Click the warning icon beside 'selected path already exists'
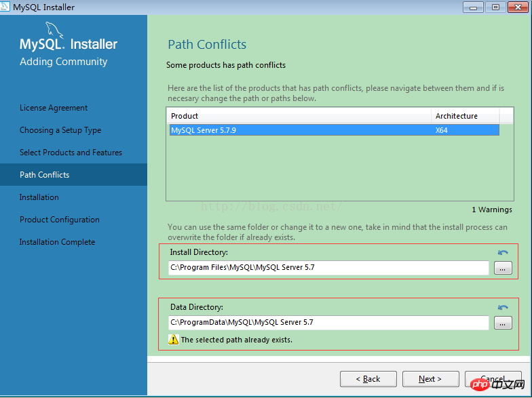532x398 pixels. click(x=174, y=339)
